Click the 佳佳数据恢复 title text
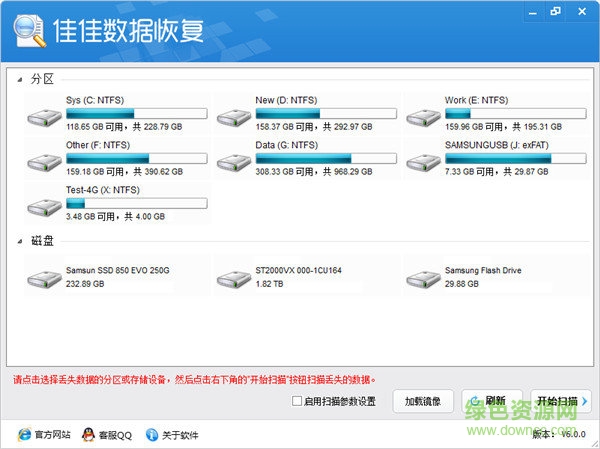The height and width of the screenshot is (449, 600). pos(129,31)
